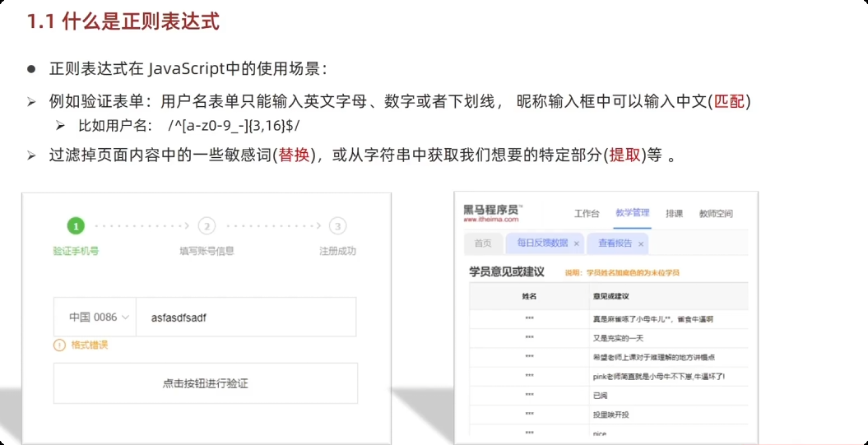Click the 注册成功 step label
Viewport: 868px width, 445px height.
point(337,251)
